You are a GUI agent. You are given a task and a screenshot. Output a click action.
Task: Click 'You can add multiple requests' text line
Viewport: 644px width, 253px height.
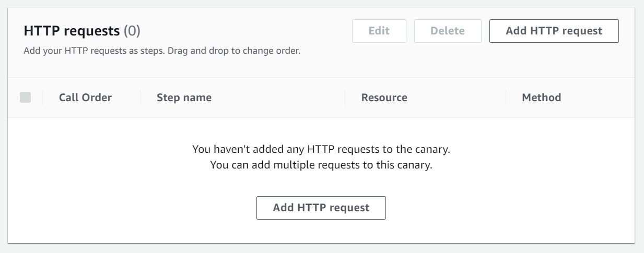[x=321, y=165]
